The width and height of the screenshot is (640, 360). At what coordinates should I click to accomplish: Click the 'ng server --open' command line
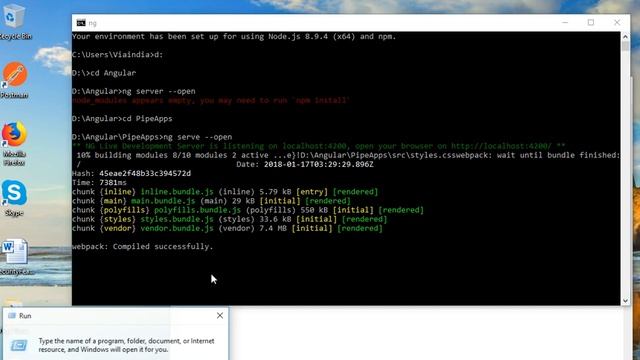coord(133,91)
